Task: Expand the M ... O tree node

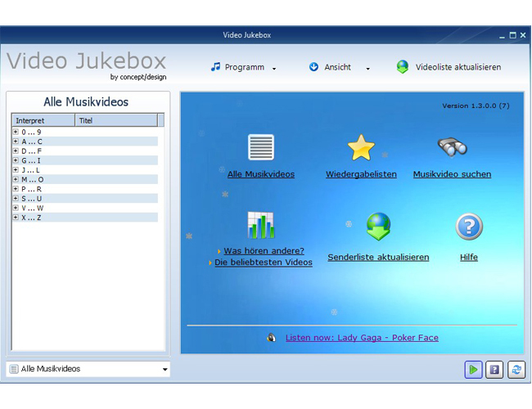Action: pyautogui.click(x=16, y=179)
